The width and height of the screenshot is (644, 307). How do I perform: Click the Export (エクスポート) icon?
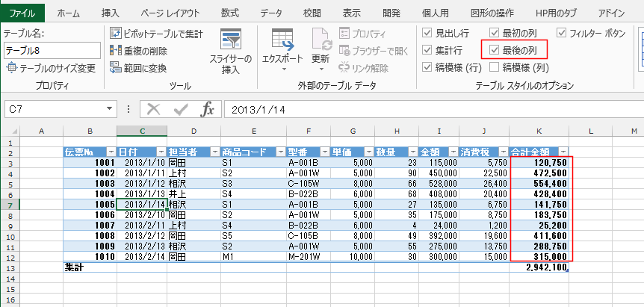(x=282, y=40)
